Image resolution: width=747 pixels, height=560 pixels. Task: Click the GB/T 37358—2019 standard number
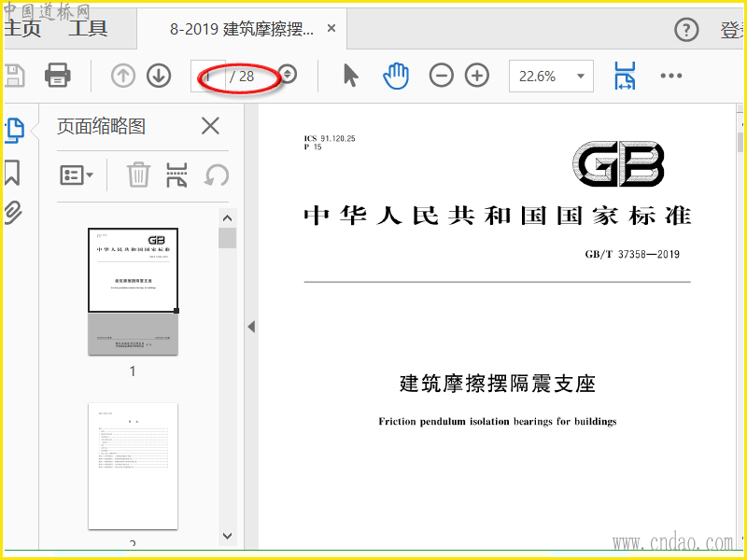(x=632, y=254)
